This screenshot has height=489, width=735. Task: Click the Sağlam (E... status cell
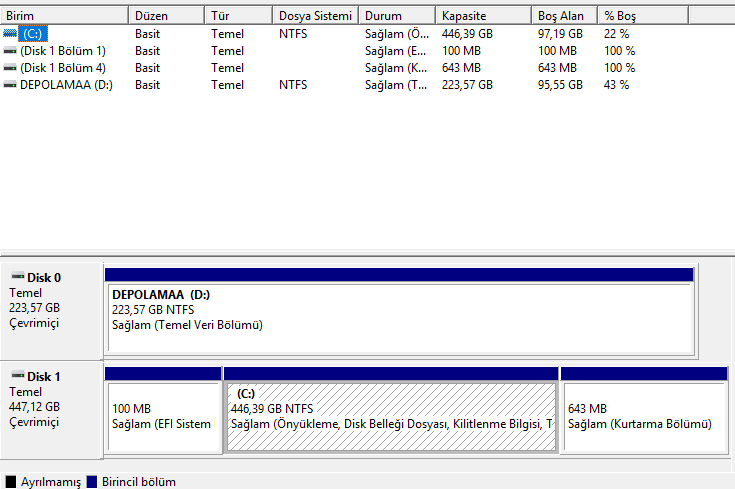[x=396, y=51]
